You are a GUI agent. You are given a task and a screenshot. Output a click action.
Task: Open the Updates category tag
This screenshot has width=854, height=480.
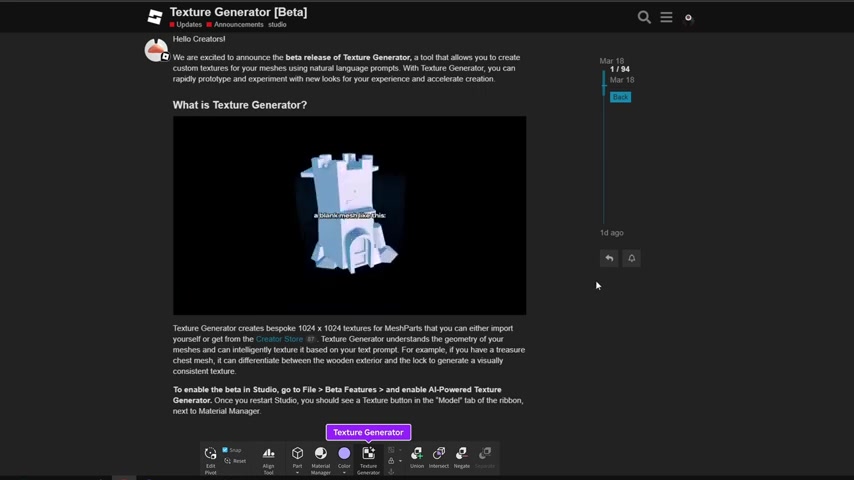[186, 25]
